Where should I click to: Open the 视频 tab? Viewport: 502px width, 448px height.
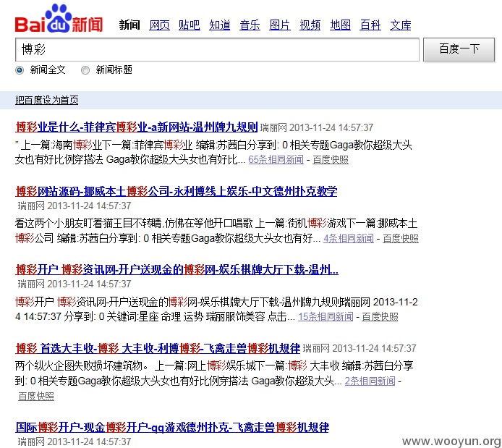(310, 25)
